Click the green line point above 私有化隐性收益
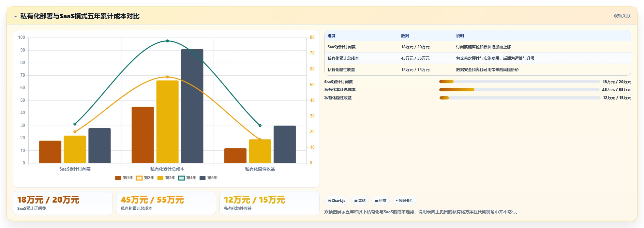This screenshot has width=644, height=228. pos(260,125)
